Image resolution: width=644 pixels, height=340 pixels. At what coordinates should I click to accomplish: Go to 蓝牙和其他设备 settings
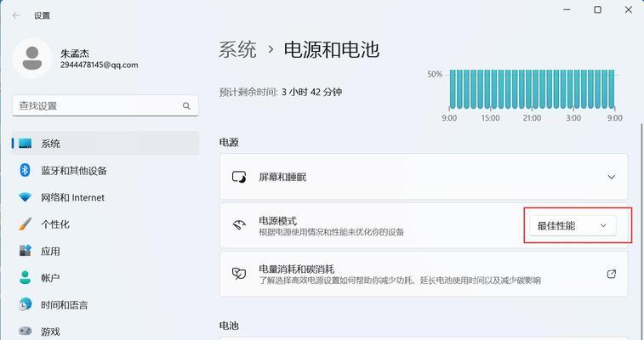click(105, 170)
